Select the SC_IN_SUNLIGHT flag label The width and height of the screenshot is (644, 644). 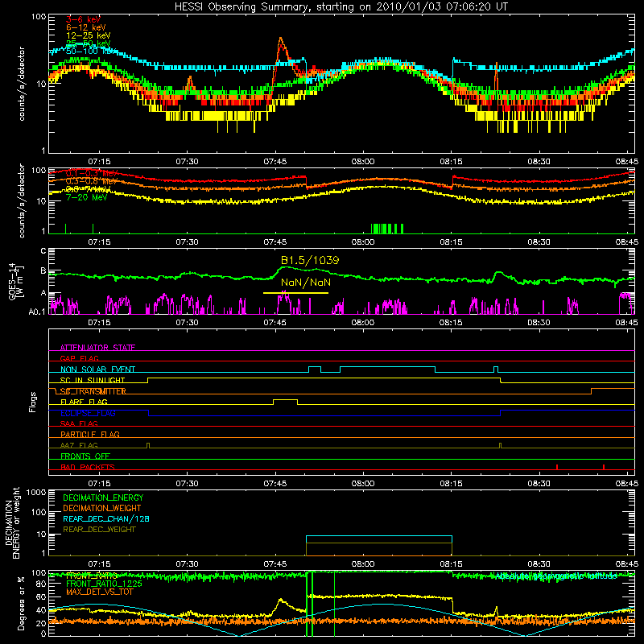[93, 380]
